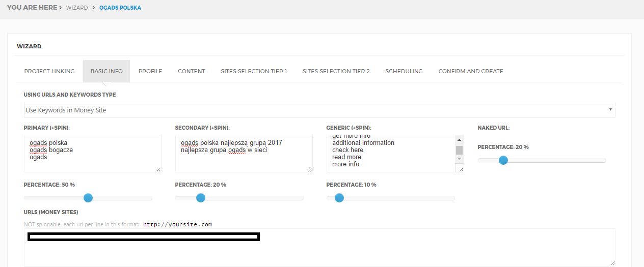The width and height of the screenshot is (644, 267).
Task: Click the Wizard breadcrumb link
Action: pyautogui.click(x=76, y=8)
